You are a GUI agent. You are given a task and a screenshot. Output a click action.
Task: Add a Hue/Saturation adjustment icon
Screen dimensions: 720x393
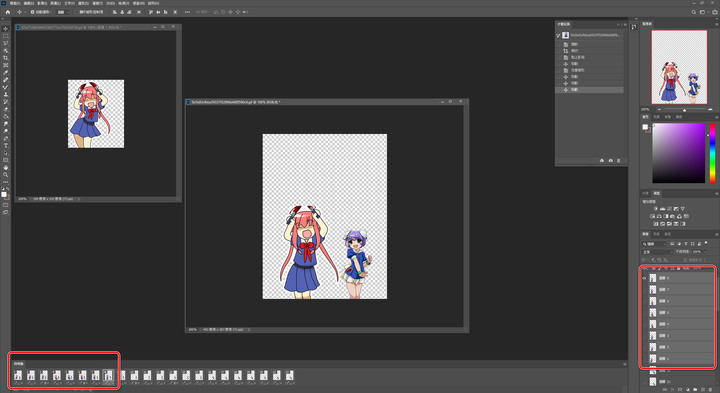(x=652, y=216)
